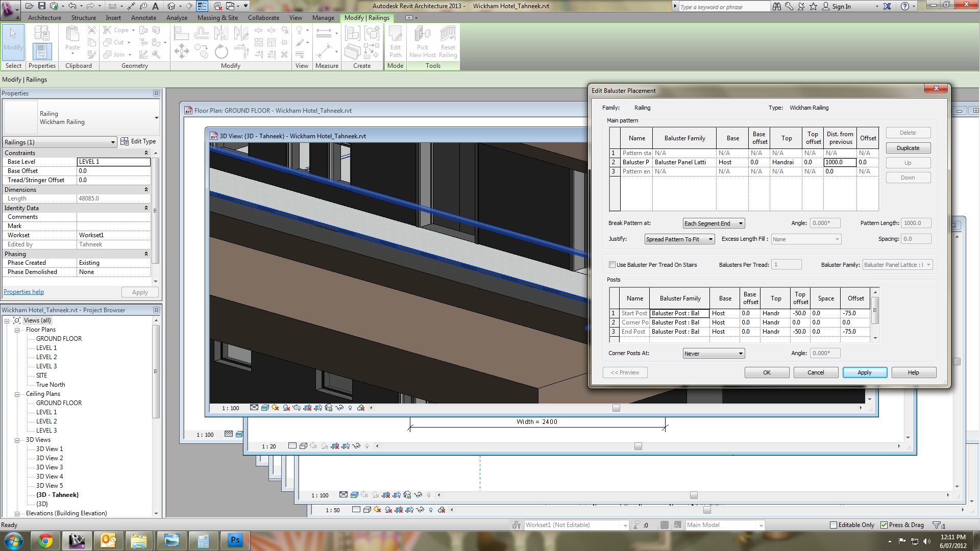This screenshot has width=980, height=551.
Task: Open the Properties help link
Action: 23,292
